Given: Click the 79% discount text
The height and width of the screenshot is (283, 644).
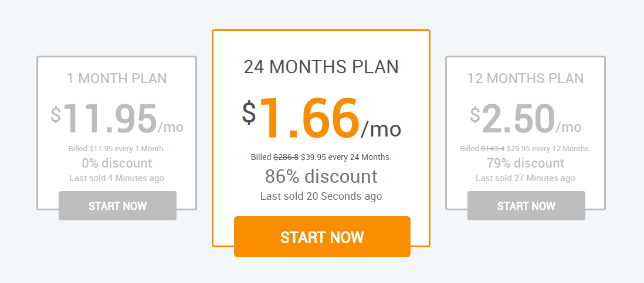Looking at the screenshot, I should coord(526,163).
